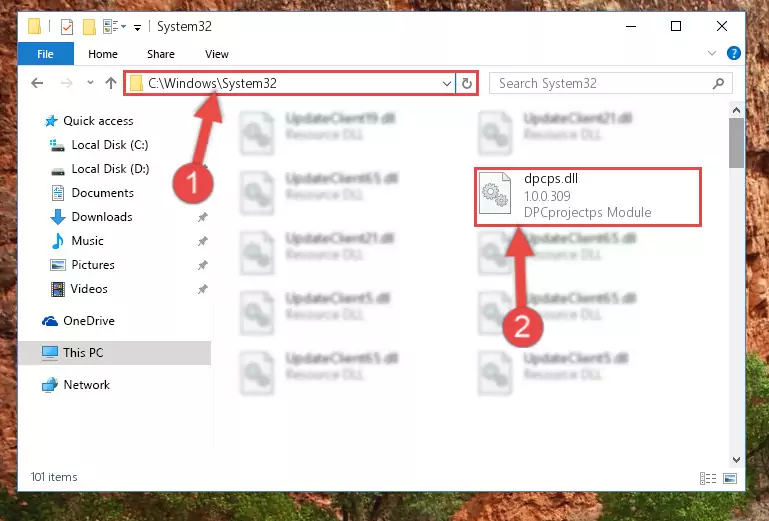Click the search magnifier icon
This screenshot has height=521, width=769.
[x=718, y=83]
